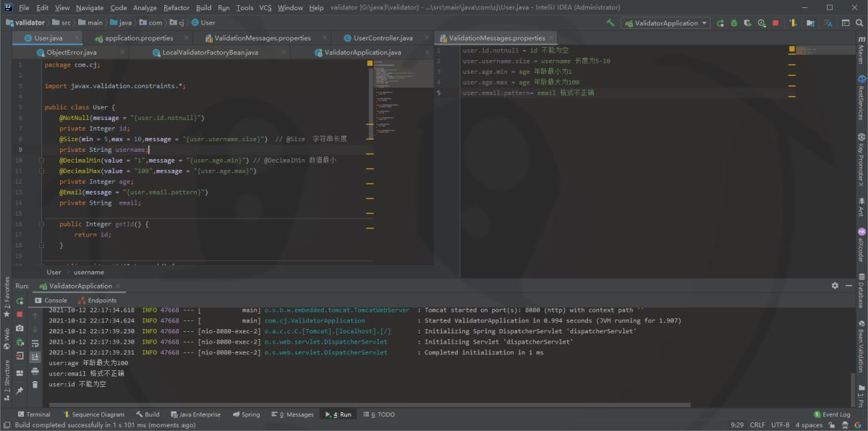Viewport: 868px width, 431px height.
Task: Rerun ValidatorApplication from the top toolbar
Action: tap(720, 22)
